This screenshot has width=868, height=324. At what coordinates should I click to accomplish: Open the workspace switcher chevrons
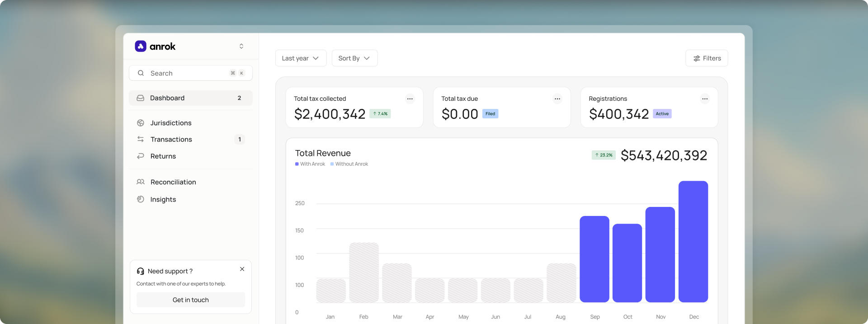tap(241, 46)
